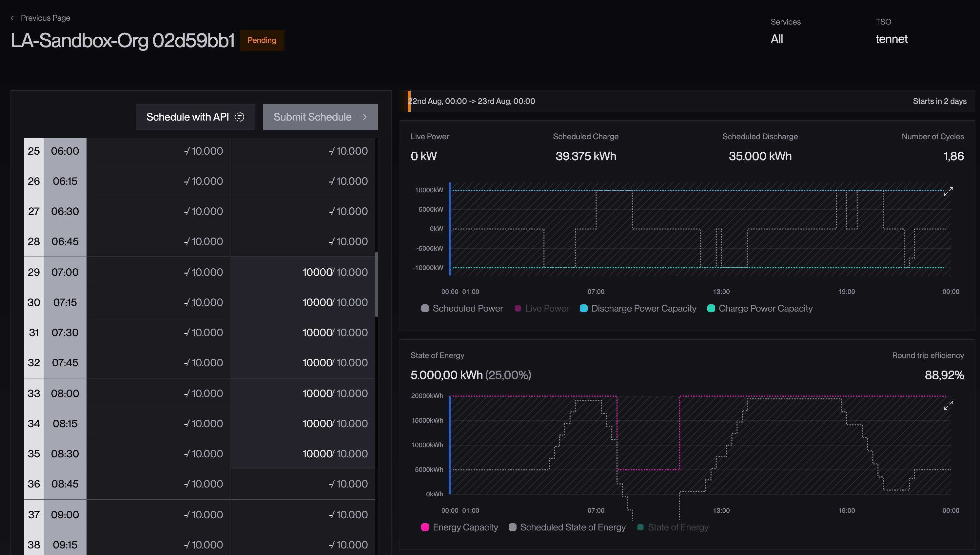Open the TSO tennet selector

891,39
